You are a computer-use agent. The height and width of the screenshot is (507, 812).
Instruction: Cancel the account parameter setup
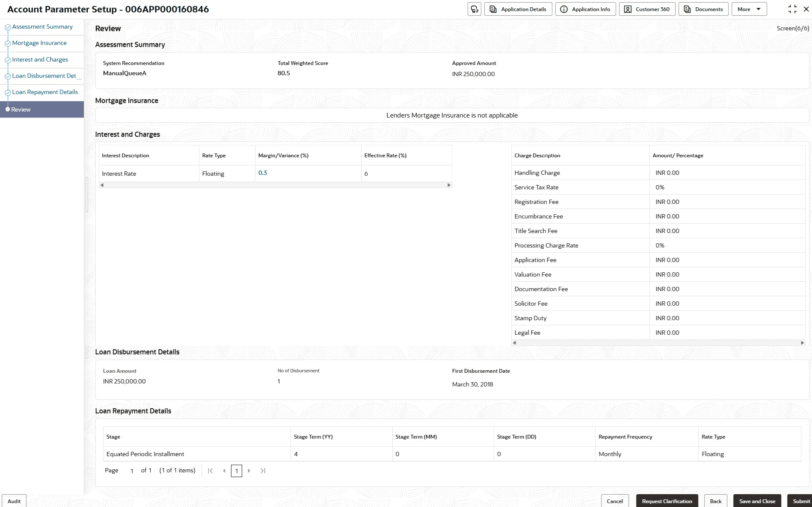(615, 501)
